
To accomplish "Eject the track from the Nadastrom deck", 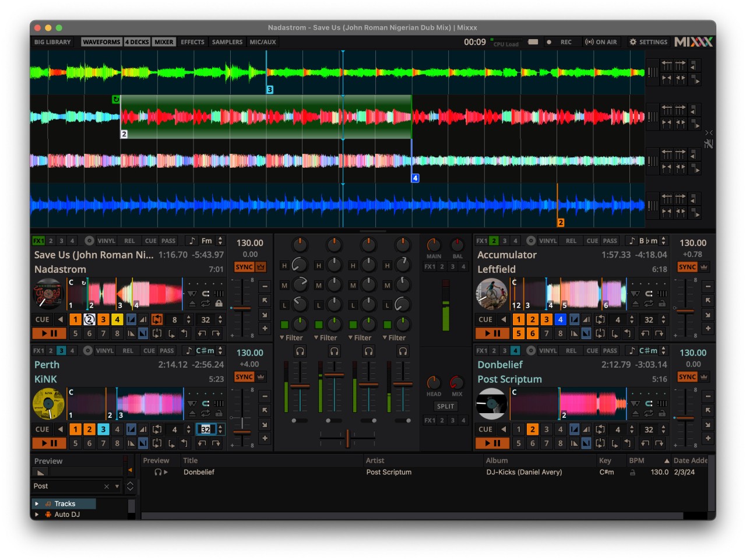I will pos(193,304).
